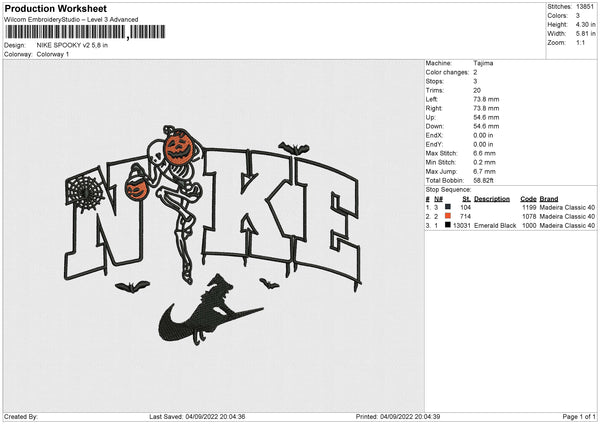This screenshot has width=600, height=424.
Task: Click the Zoom value '1:1'
Action: (x=580, y=42)
